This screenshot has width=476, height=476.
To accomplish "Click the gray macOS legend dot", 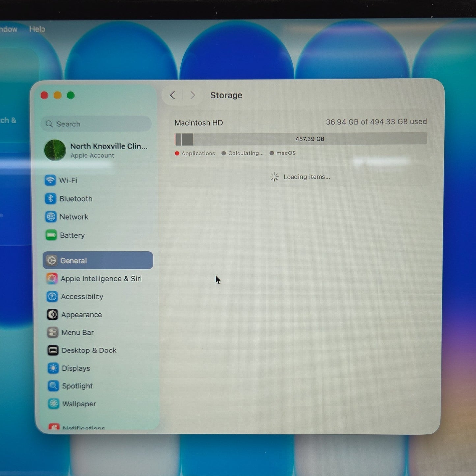I will [x=272, y=153].
